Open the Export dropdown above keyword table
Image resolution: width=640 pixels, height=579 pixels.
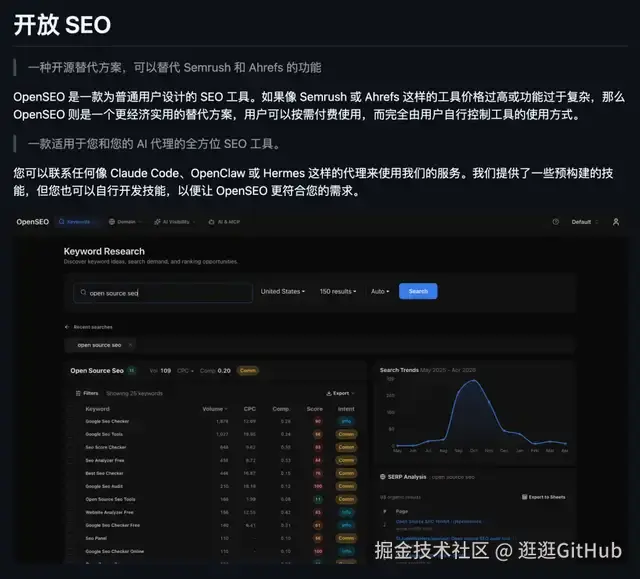tap(340, 393)
